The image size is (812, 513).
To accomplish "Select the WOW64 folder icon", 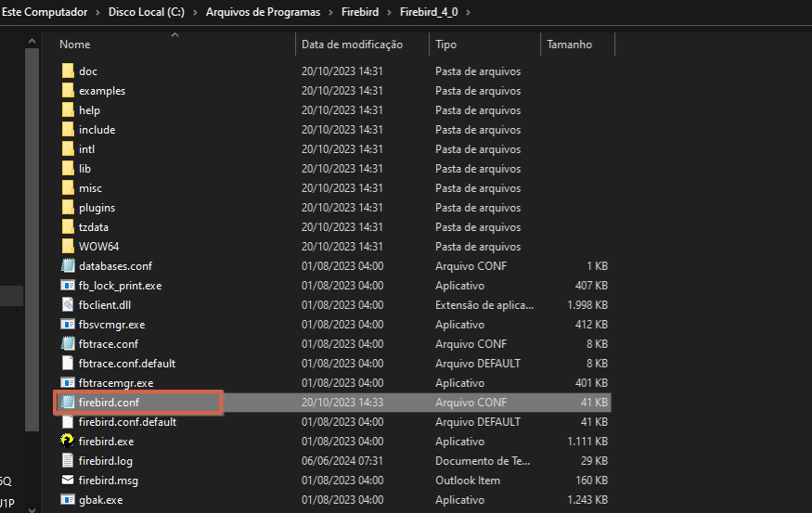I will [x=68, y=247].
